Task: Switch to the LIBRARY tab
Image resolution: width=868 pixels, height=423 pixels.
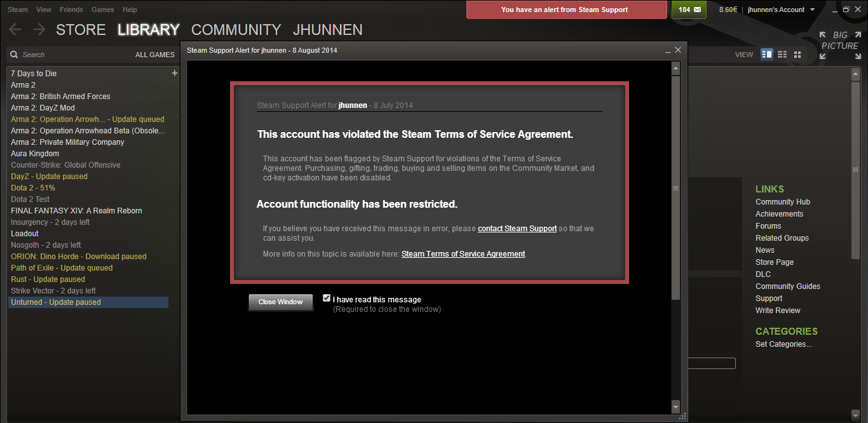Action: point(149,30)
